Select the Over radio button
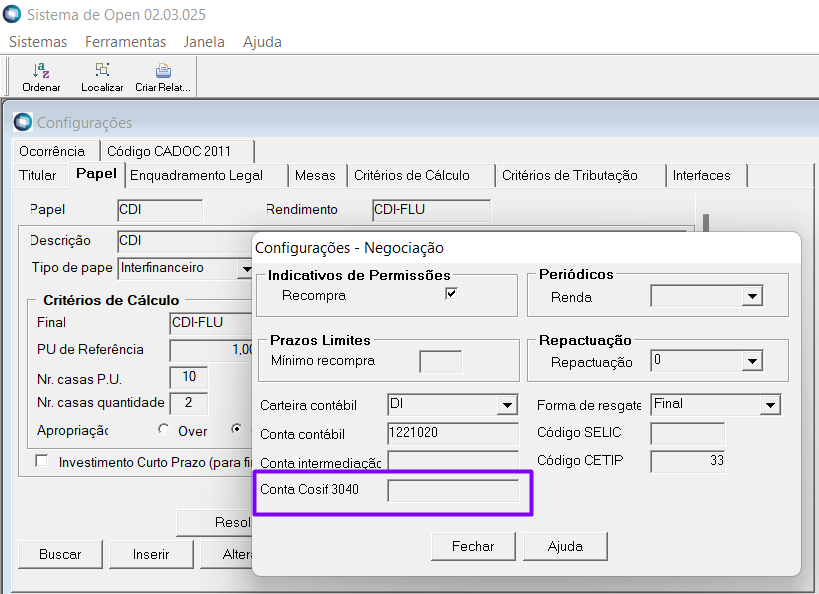Image resolution: width=819 pixels, height=594 pixels. [164, 430]
